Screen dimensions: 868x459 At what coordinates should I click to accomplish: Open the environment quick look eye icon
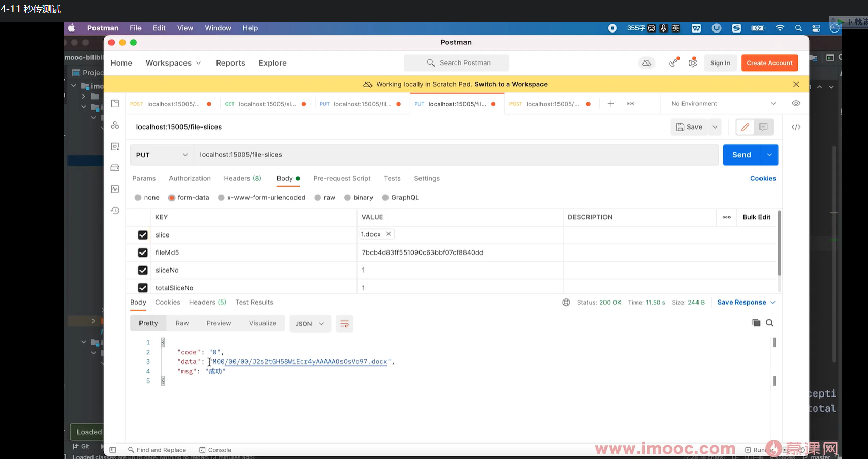point(796,103)
